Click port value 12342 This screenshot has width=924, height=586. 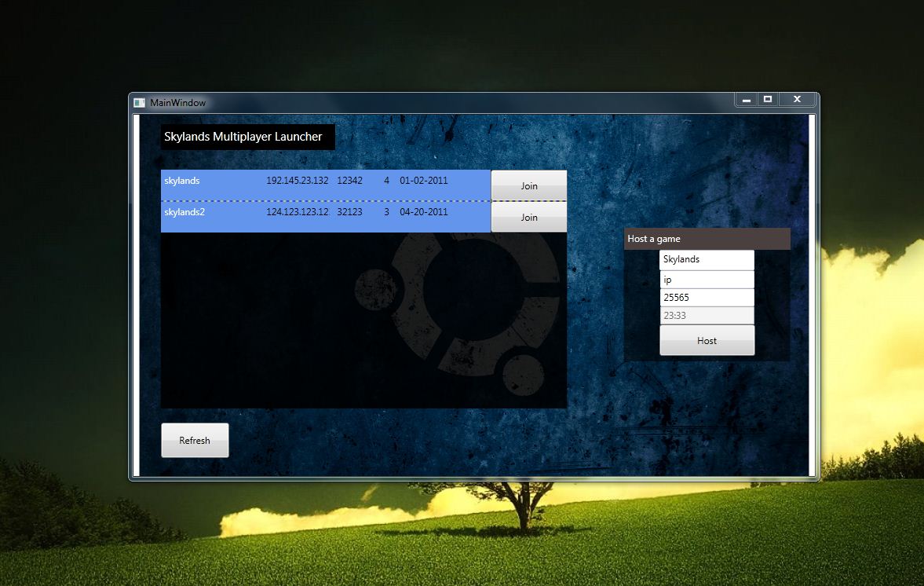tap(349, 181)
